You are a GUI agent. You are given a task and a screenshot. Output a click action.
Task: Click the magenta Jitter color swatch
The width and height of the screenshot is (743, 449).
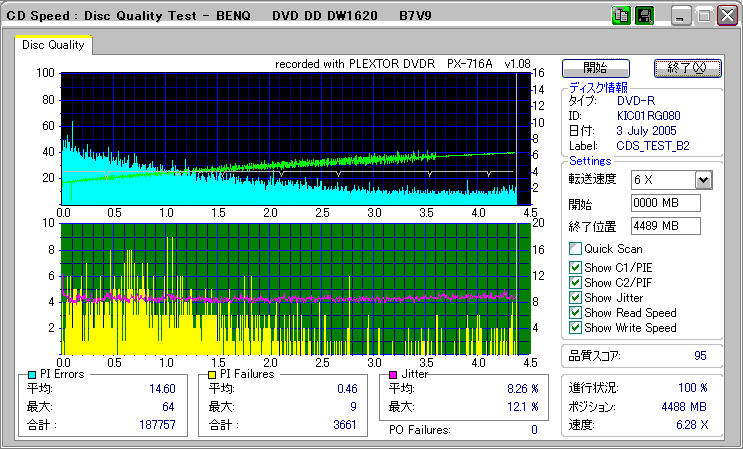(x=393, y=374)
